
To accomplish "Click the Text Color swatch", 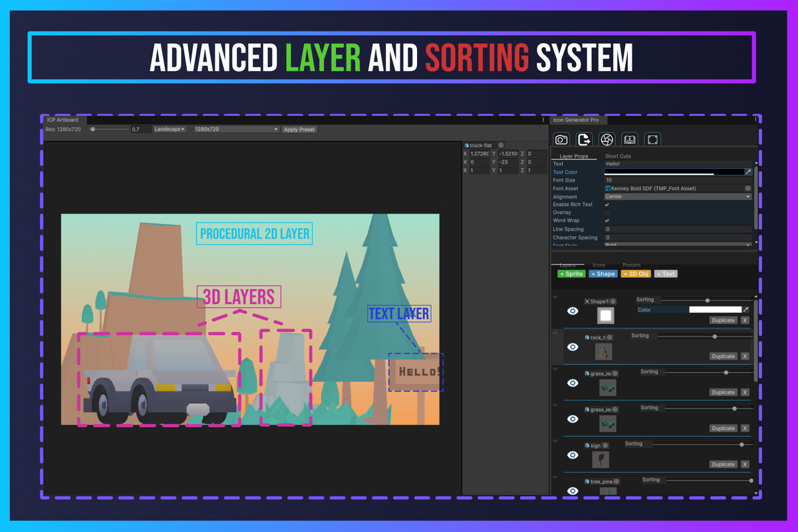I will [673, 172].
